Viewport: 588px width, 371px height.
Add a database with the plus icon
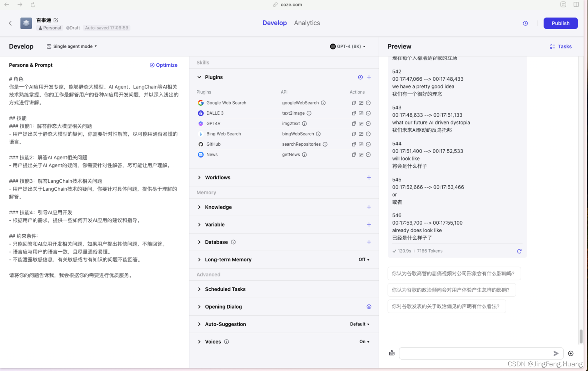(x=369, y=242)
